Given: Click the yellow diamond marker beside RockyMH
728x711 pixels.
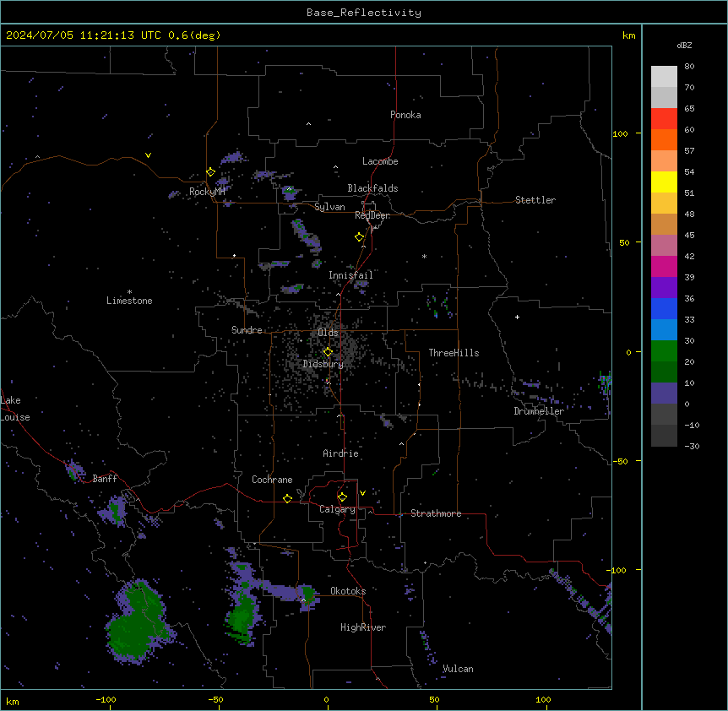Looking at the screenshot, I should tap(210, 172).
